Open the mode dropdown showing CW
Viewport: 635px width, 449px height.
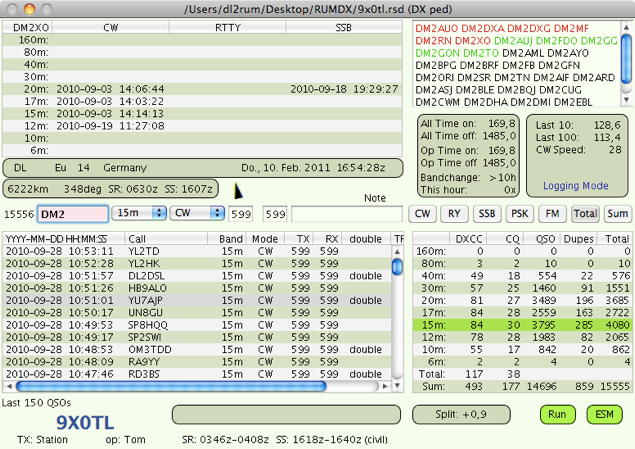pos(195,213)
